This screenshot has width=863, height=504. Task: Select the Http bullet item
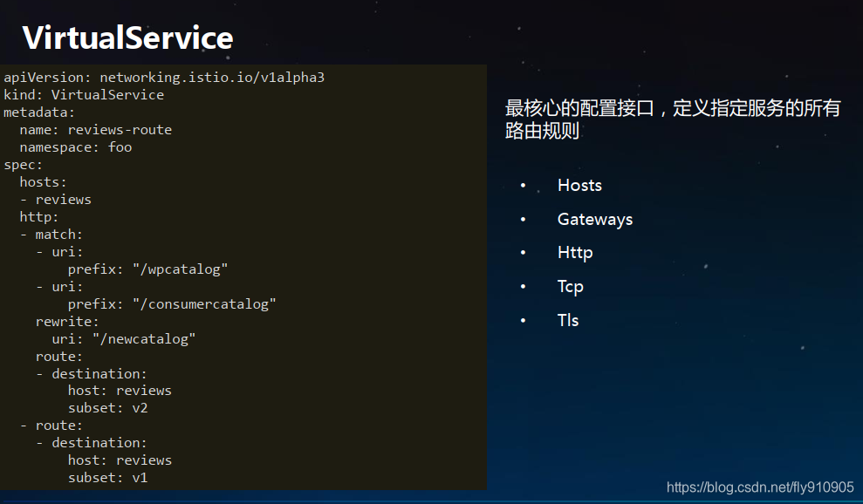[574, 252]
